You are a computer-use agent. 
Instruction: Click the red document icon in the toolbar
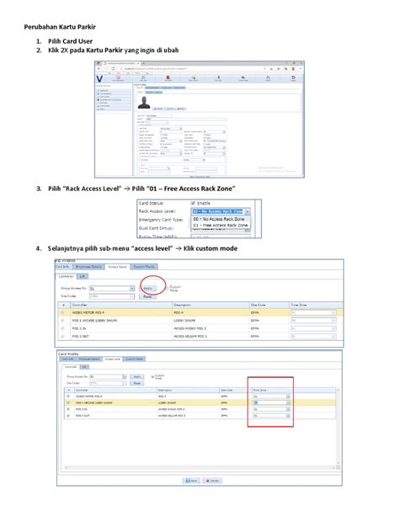(168, 77)
